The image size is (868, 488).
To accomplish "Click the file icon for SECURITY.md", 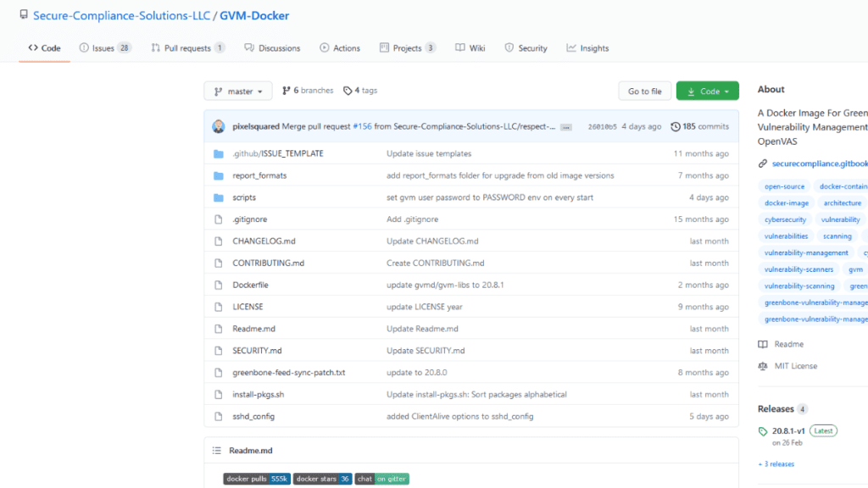I will (219, 351).
